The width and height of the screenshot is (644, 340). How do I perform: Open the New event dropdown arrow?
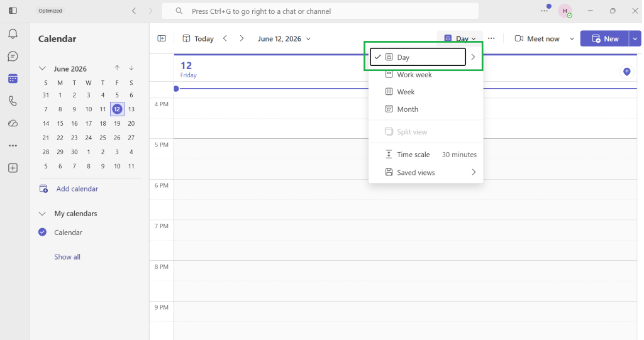pos(635,38)
